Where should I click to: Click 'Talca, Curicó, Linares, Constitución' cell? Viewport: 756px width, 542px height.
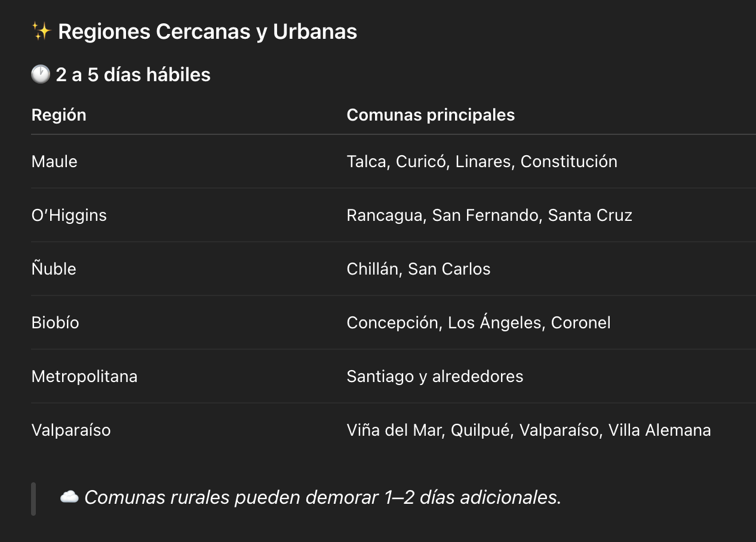coord(481,161)
